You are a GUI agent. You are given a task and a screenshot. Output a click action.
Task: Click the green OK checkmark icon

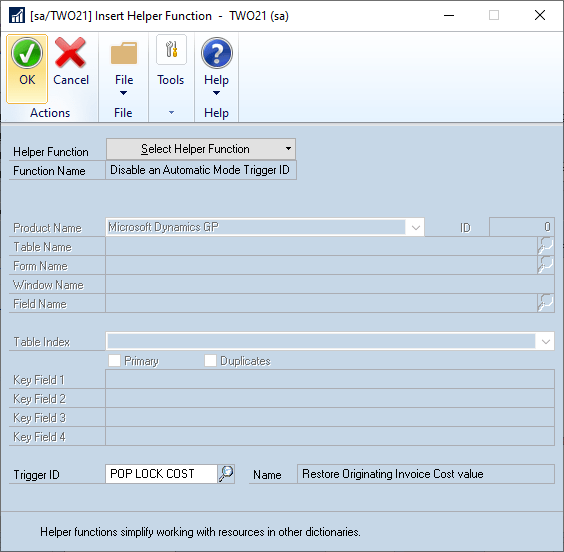(27, 53)
